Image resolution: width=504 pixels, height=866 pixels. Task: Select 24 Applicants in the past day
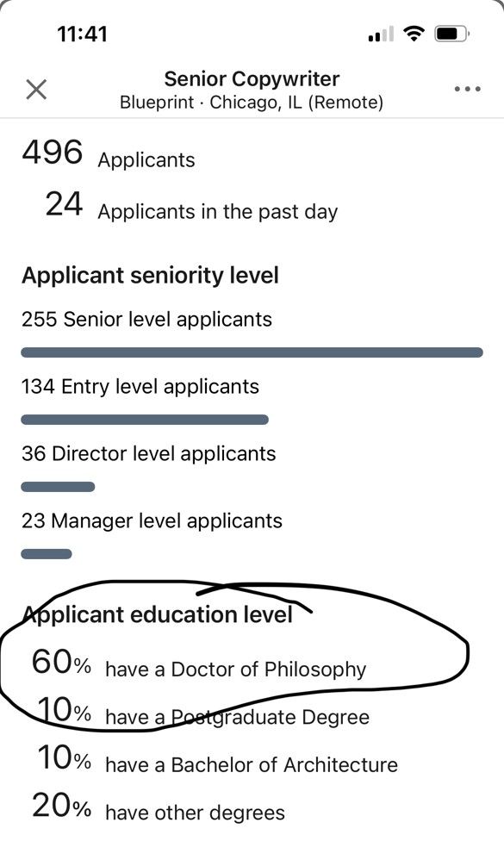[x=191, y=205]
